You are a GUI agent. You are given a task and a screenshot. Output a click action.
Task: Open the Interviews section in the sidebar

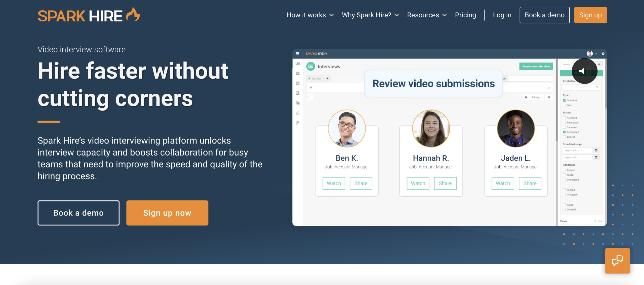coord(298,64)
